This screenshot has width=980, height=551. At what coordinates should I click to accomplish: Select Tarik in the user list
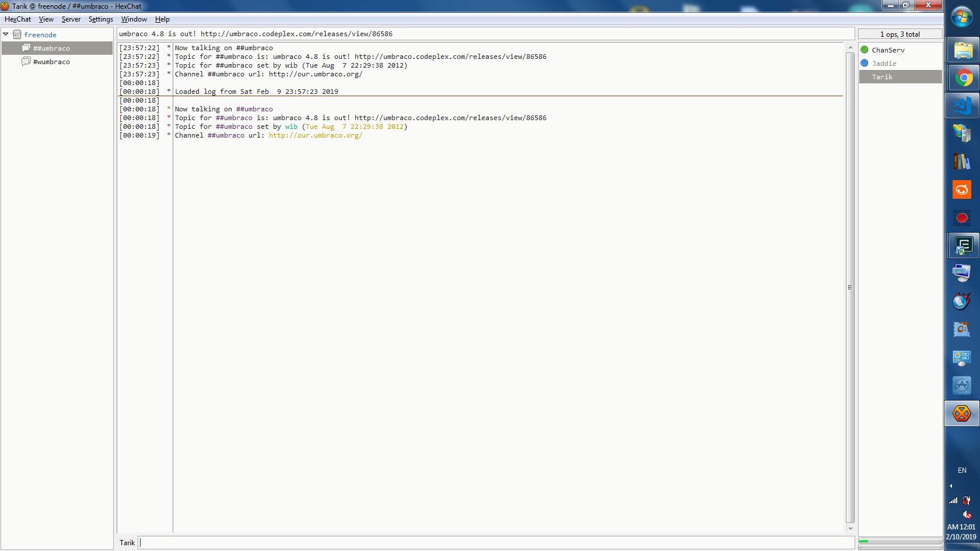[x=900, y=77]
